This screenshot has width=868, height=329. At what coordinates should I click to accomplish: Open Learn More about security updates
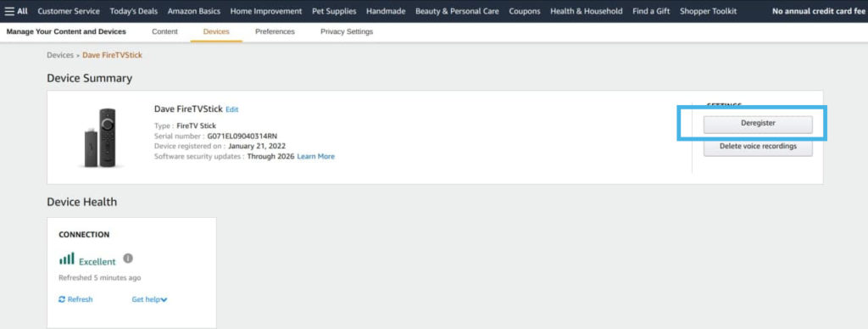(315, 157)
